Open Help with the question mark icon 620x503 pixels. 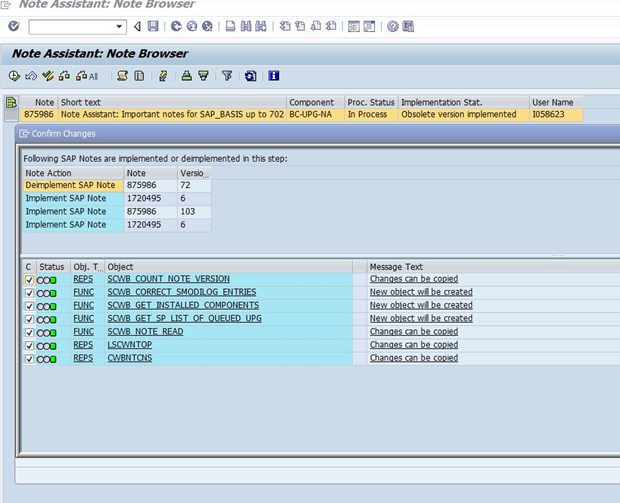392,26
